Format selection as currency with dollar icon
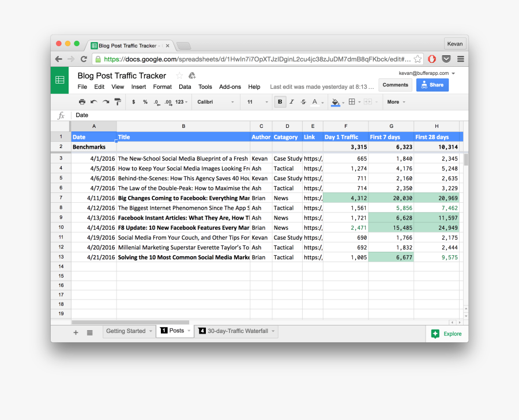This screenshot has height=420, width=519. tap(134, 102)
